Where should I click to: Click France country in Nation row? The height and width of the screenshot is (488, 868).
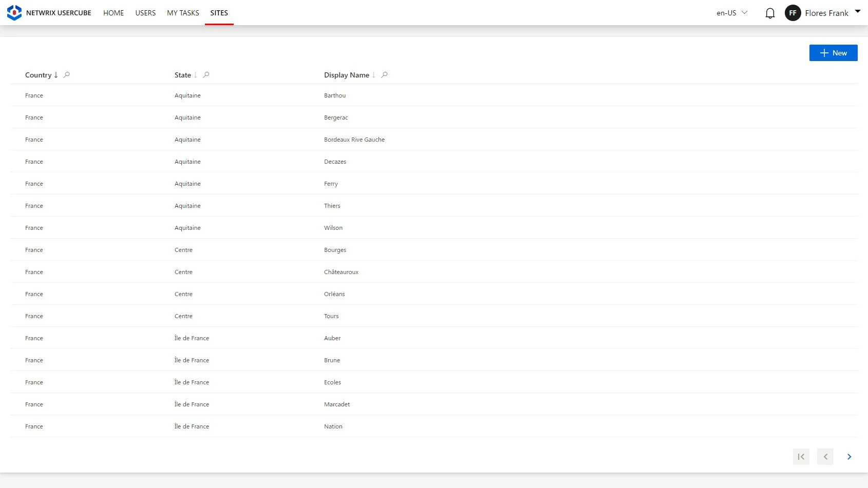34,426
